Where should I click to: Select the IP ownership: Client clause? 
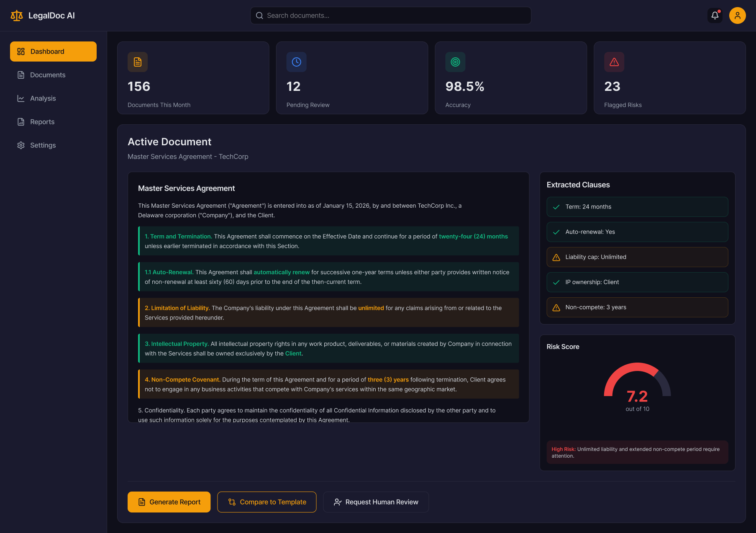click(x=637, y=282)
